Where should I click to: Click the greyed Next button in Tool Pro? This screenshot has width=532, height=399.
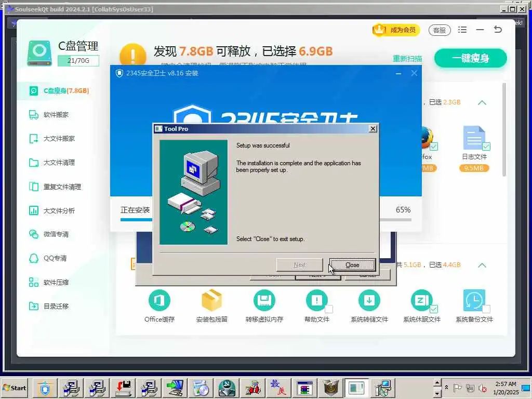[300, 265]
